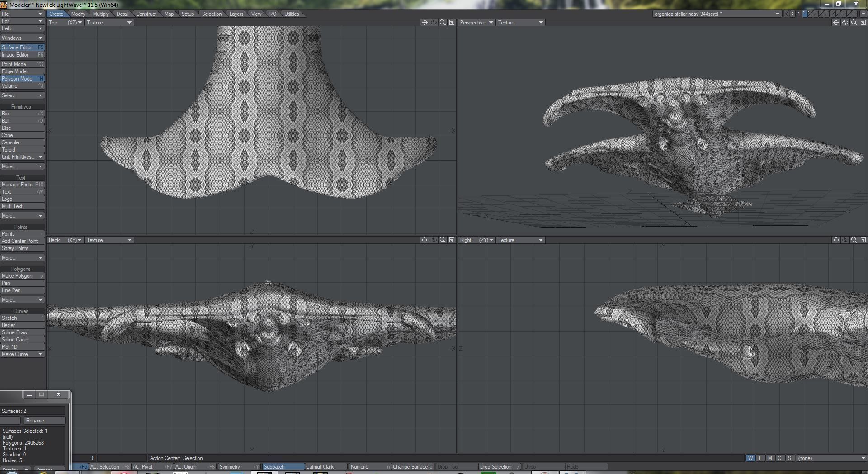Toggle Edge Mode selection
868x474 pixels.
click(x=22, y=71)
